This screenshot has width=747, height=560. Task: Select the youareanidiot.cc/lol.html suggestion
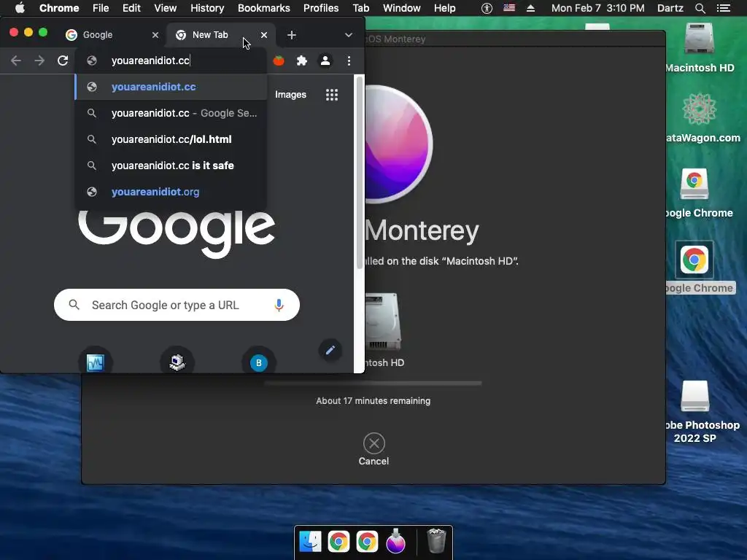tap(171, 139)
